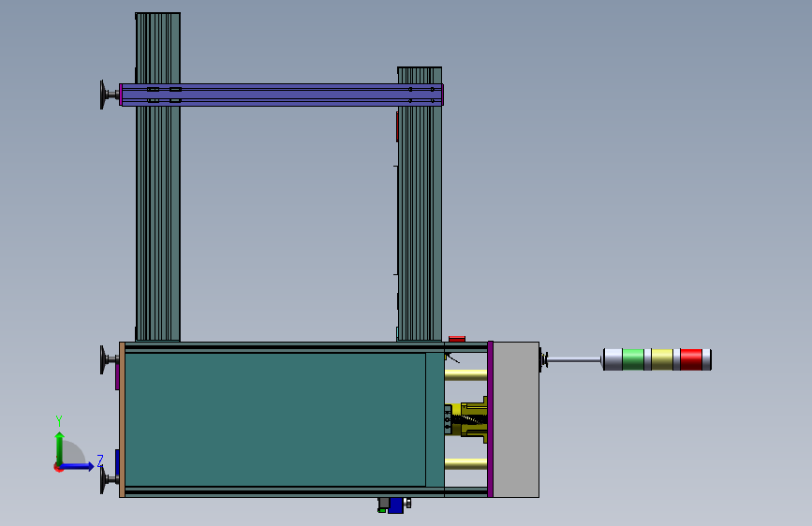Select the lower yellow guide rod
812x526 pixels.
465,464
